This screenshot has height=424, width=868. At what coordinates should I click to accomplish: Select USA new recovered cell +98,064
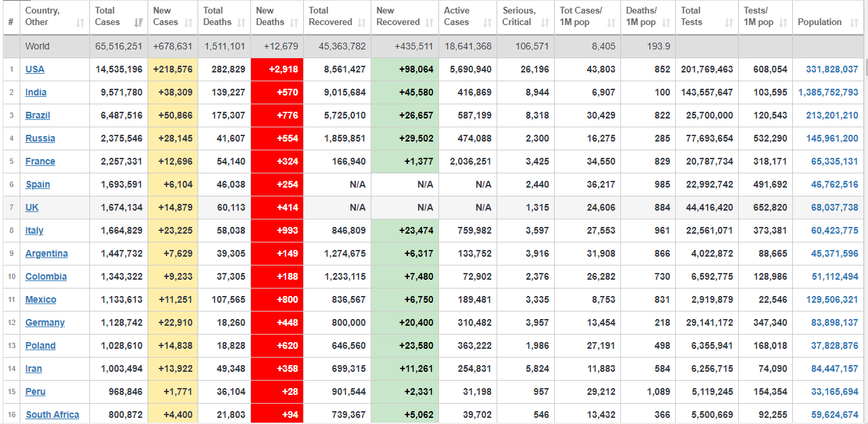(405, 69)
